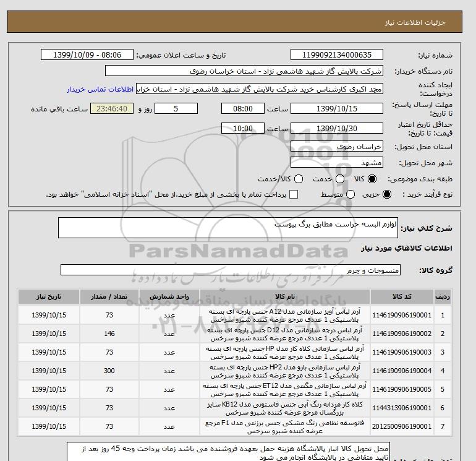The image size is (476, 461).
Task: Select item code 1146190906190004 in table
Action: point(402,371)
